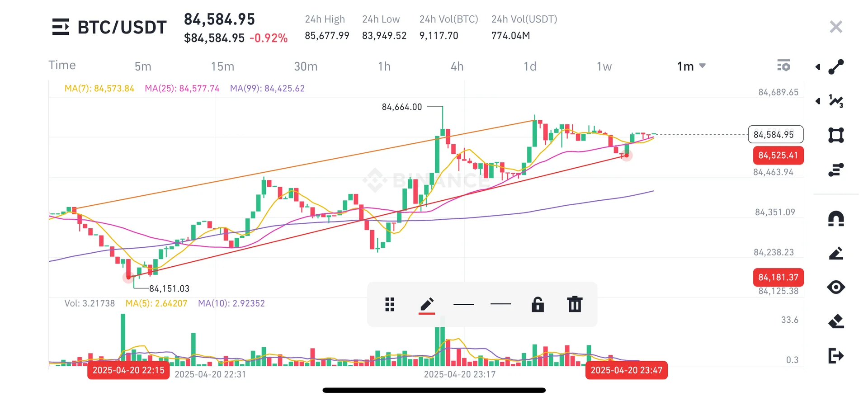The height and width of the screenshot is (401, 868).
Task: Expand the line tools submenu arrow
Action: (x=818, y=67)
